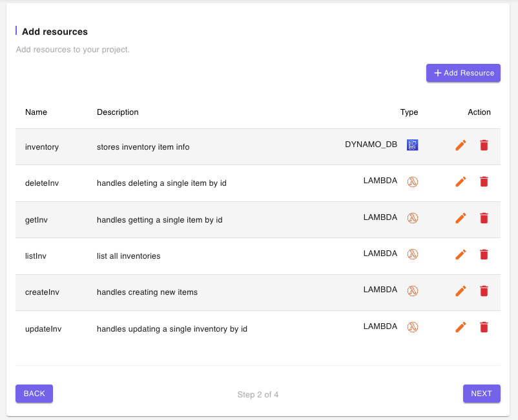Click 'list all inventories' description
Viewport: 518px width, 420px height.
tap(129, 256)
